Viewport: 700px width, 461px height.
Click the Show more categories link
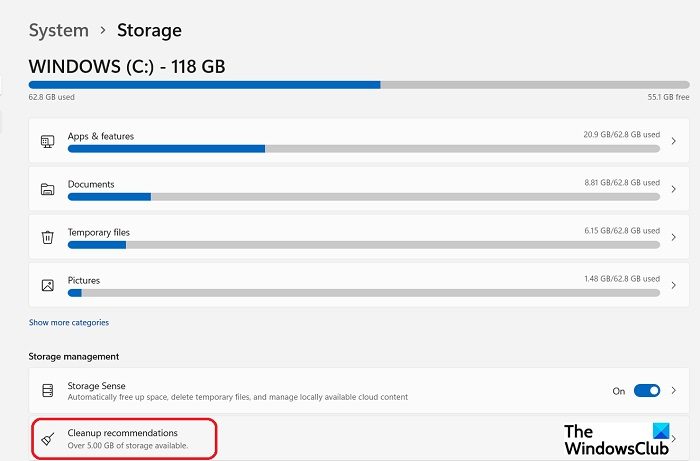click(69, 322)
